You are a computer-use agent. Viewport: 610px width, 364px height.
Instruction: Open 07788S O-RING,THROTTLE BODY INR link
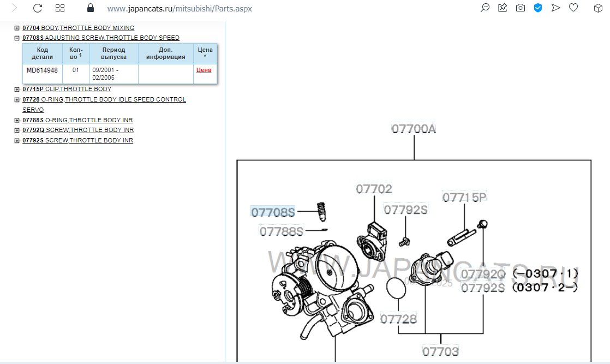[77, 120]
